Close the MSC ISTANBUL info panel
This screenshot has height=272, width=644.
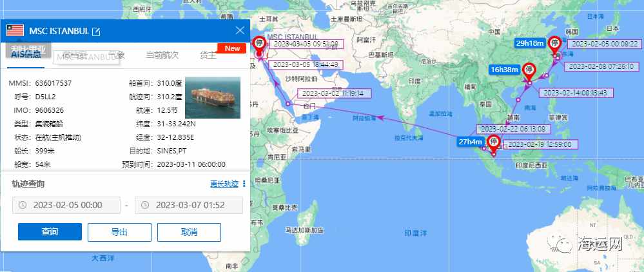[240, 30]
